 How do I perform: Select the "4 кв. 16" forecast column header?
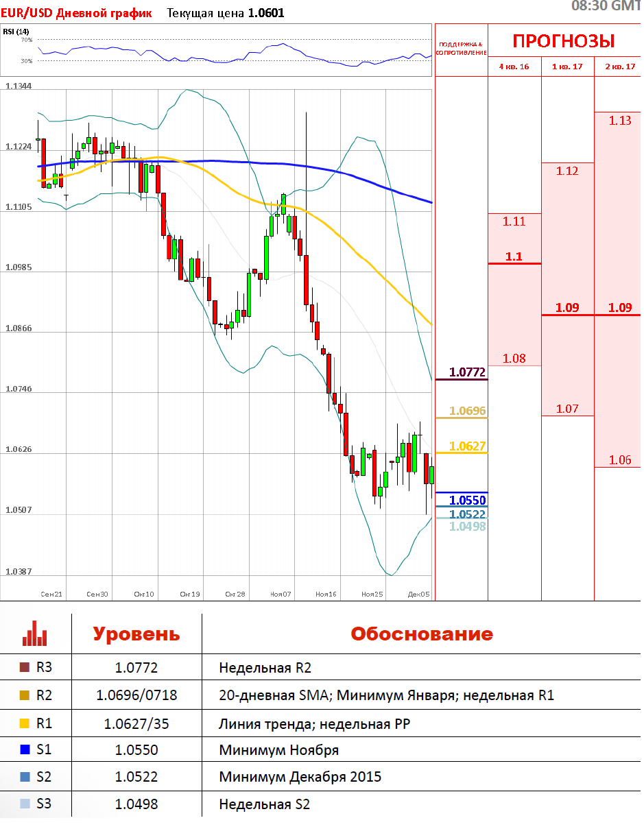(514, 67)
